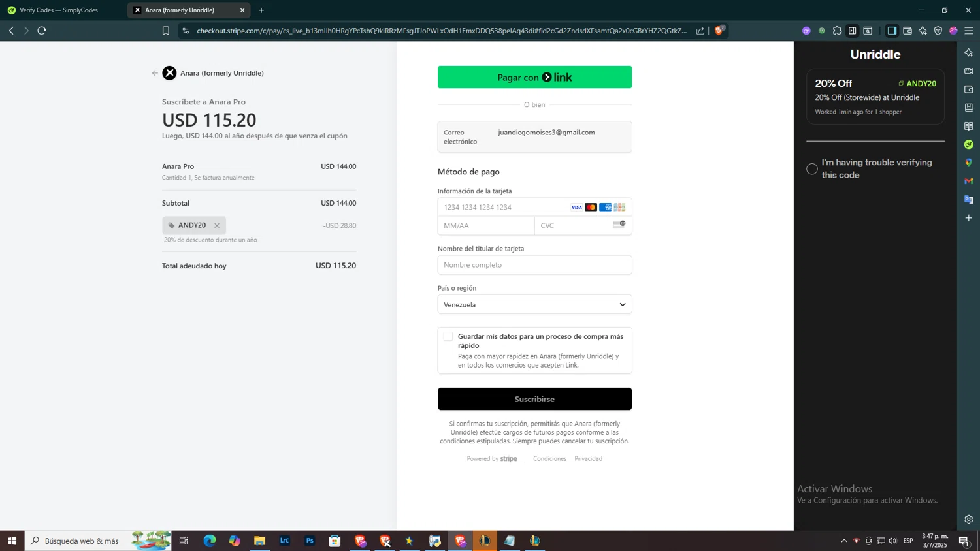Viewport: 980px width, 551px height.
Task: Open Google Translate icon in sidebar
Action: point(969,199)
